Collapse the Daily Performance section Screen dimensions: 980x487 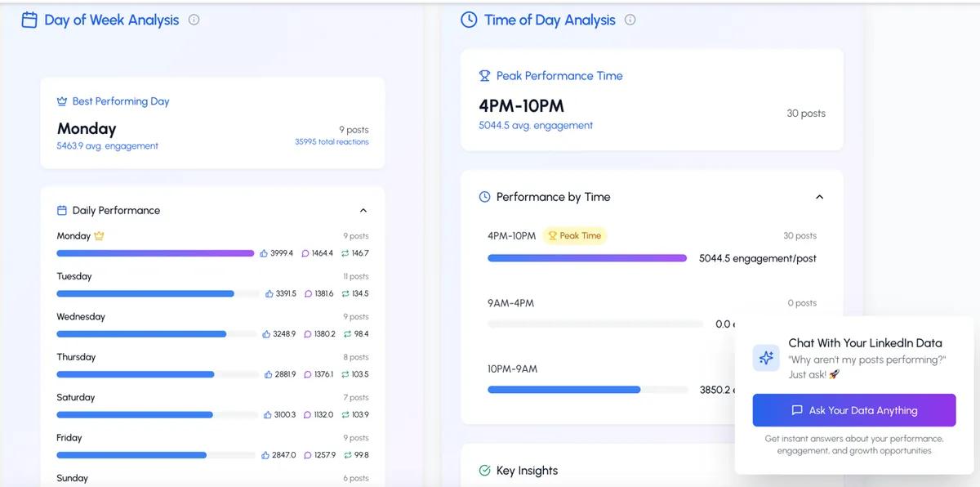[x=363, y=211]
